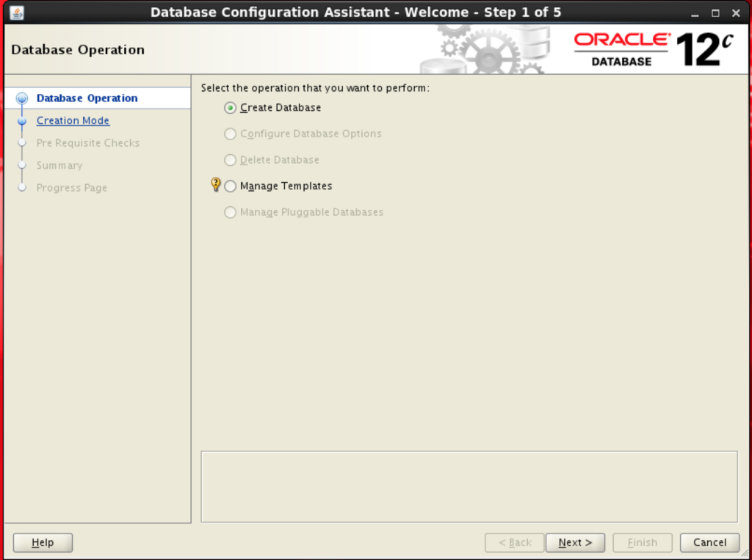
Task: Close the Database Configuration Assistant window
Action: tap(736, 13)
